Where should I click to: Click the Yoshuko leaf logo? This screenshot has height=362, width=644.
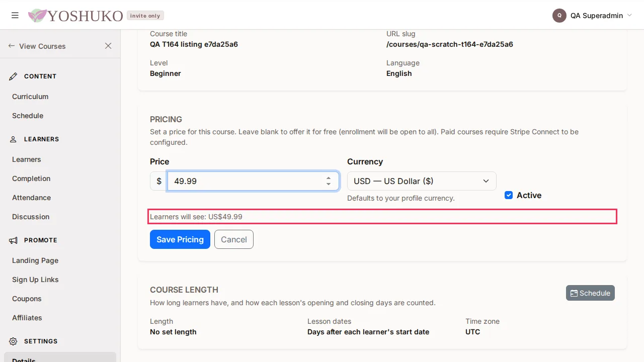pyautogui.click(x=37, y=16)
